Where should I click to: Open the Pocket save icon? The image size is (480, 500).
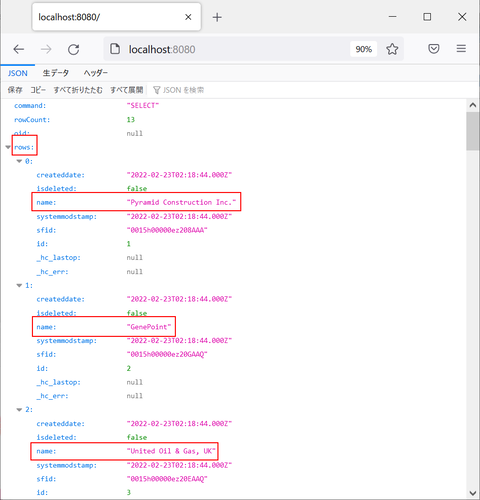point(434,49)
